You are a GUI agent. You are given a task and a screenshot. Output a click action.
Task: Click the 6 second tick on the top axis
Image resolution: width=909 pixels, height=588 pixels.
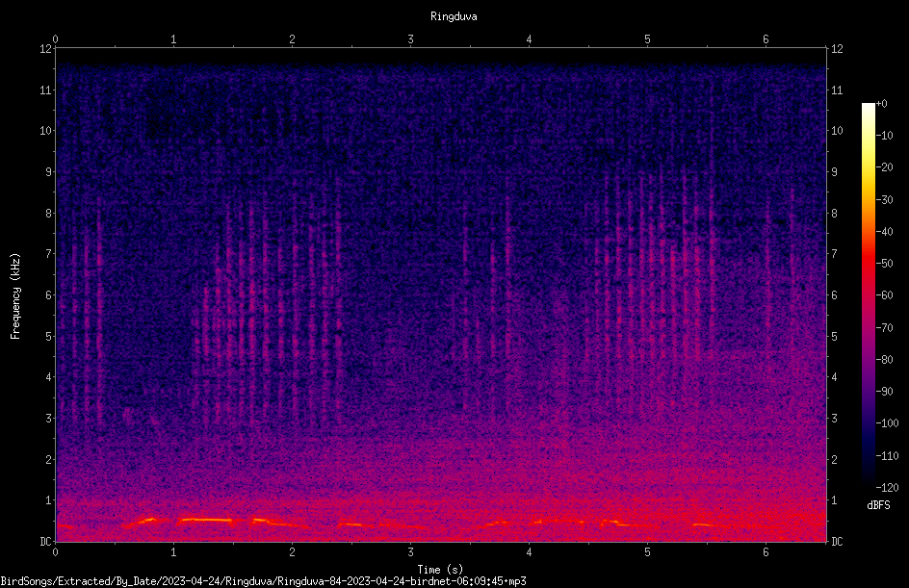pos(766,39)
